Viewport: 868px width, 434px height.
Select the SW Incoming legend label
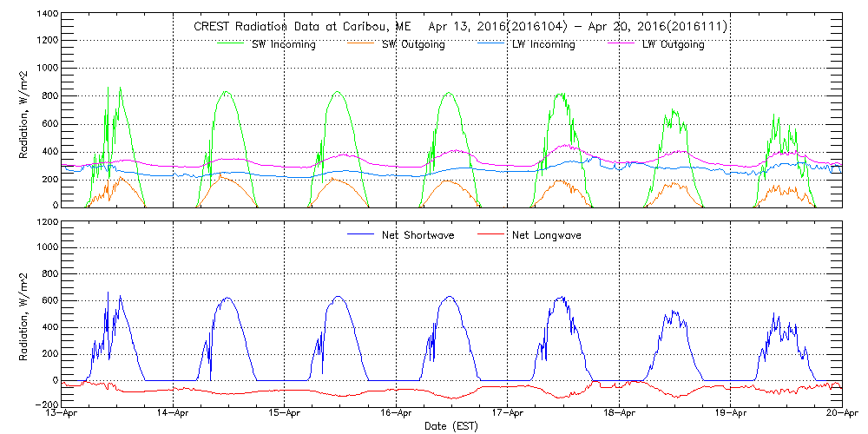pyautogui.click(x=279, y=44)
